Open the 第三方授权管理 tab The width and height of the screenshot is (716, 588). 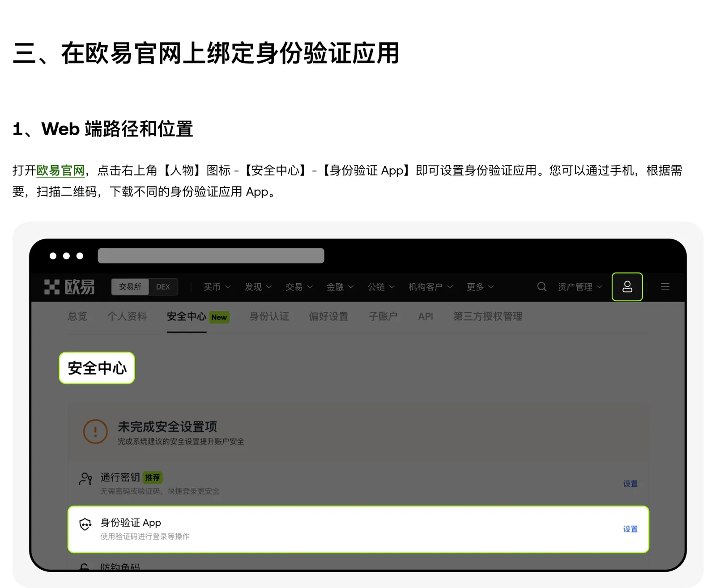pos(488,316)
